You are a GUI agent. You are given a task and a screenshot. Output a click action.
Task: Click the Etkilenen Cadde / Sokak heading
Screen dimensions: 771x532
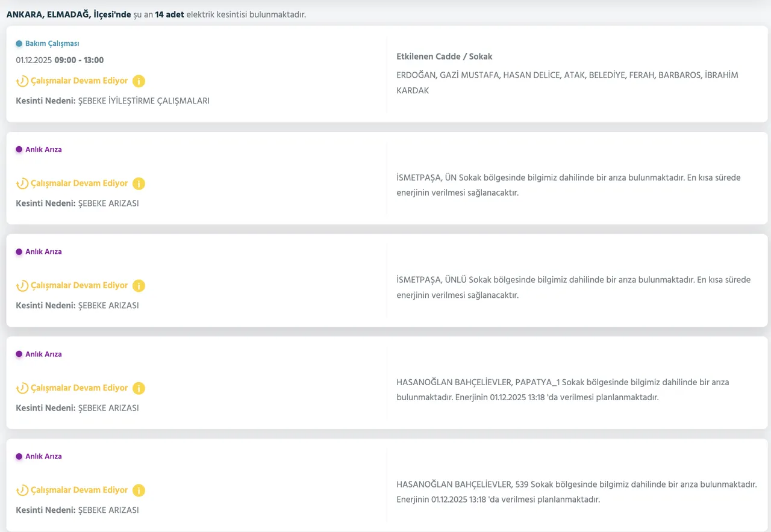tap(444, 57)
